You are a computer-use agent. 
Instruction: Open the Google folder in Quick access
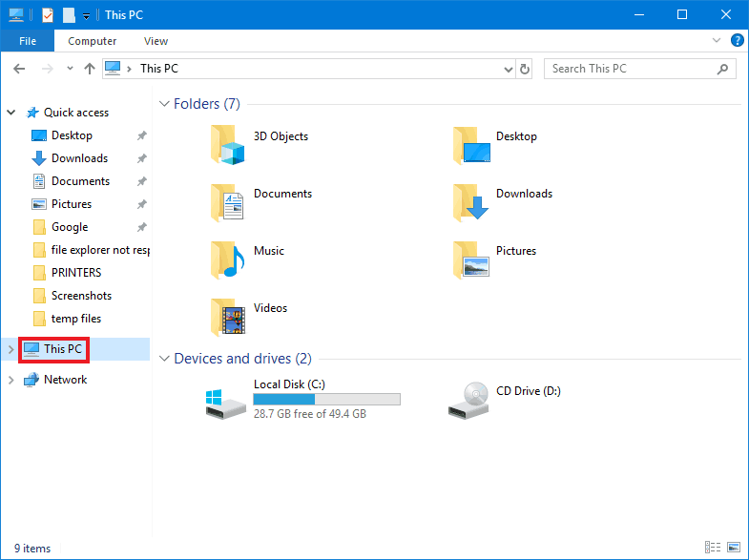(70, 227)
